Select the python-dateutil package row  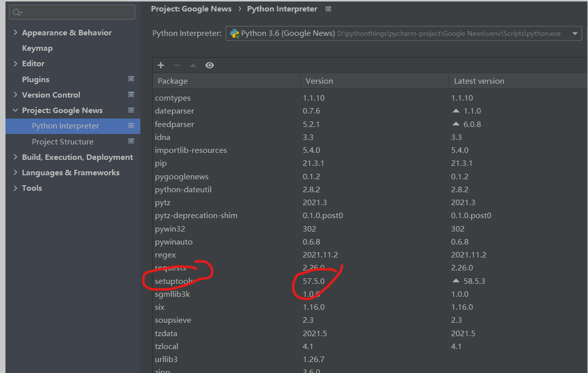tap(370, 190)
